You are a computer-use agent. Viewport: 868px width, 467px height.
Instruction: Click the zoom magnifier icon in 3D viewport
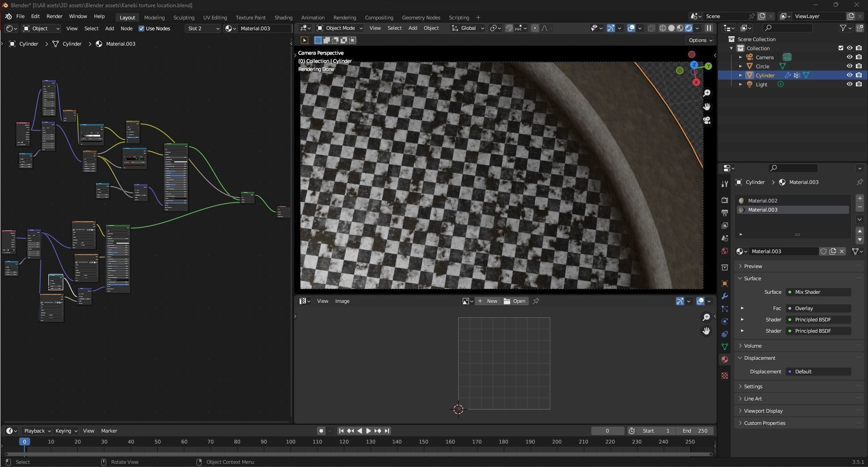[707, 93]
